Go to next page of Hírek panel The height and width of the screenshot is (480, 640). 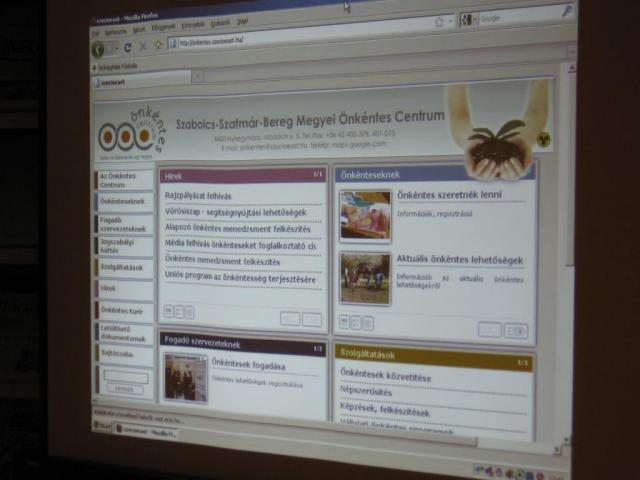coord(312,320)
